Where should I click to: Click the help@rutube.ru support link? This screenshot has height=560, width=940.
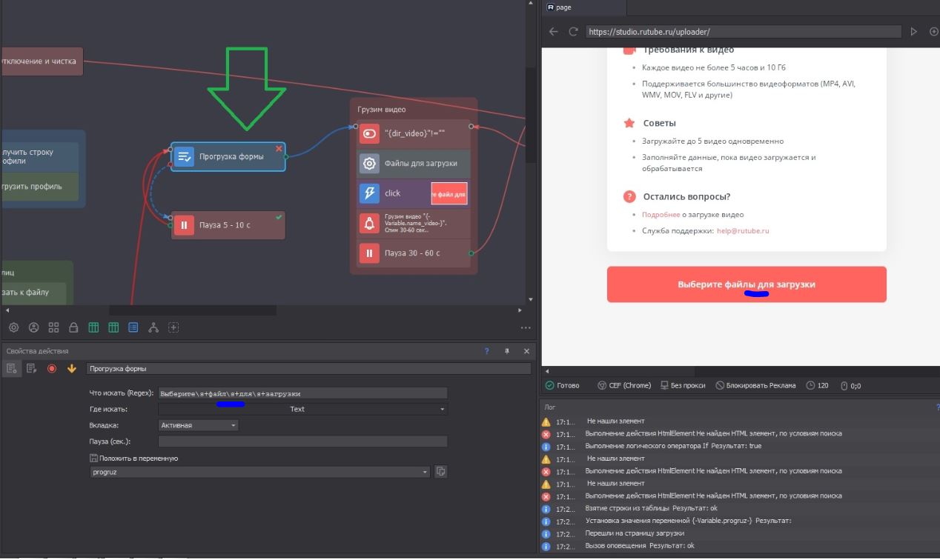click(743, 230)
